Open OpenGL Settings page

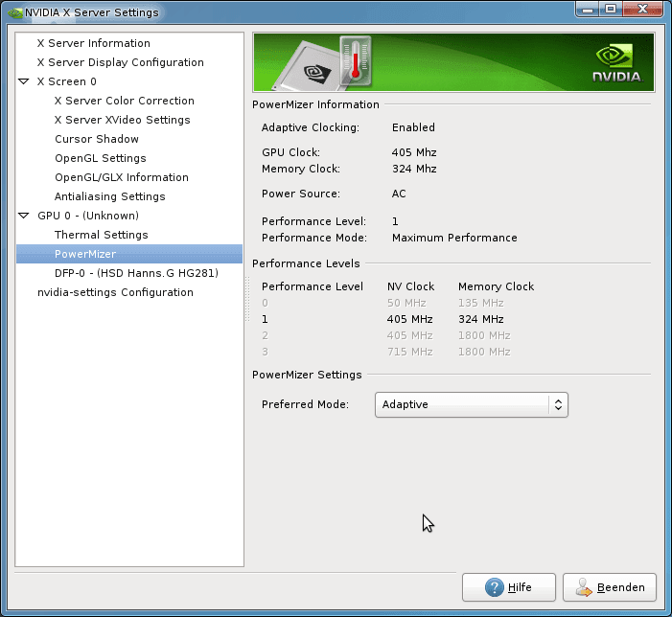click(x=101, y=158)
